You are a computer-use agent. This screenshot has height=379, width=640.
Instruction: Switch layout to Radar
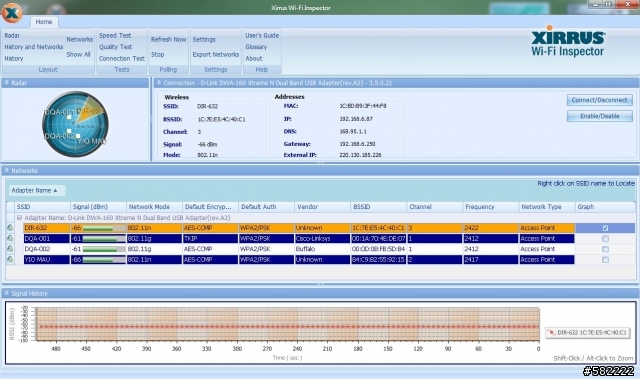pos(12,35)
